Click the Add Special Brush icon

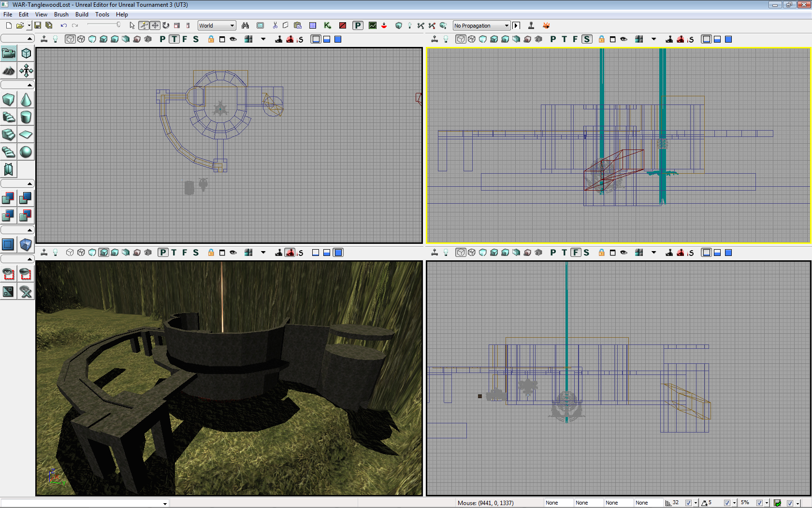(x=9, y=244)
